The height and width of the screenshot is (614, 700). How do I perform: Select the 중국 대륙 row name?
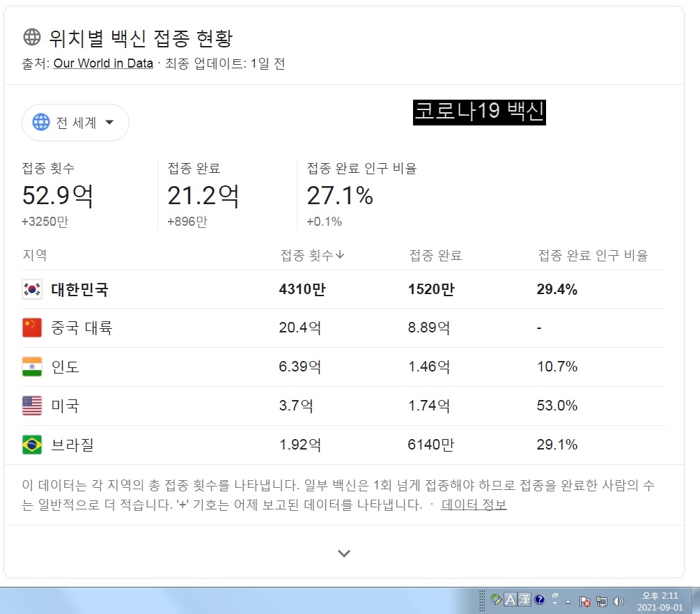[x=81, y=328]
